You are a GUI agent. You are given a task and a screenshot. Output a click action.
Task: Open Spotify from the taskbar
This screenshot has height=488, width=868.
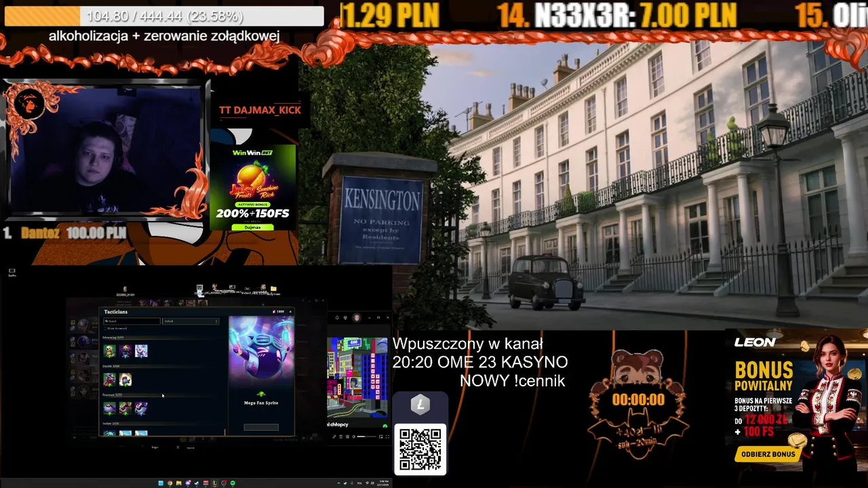tap(233, 483)
